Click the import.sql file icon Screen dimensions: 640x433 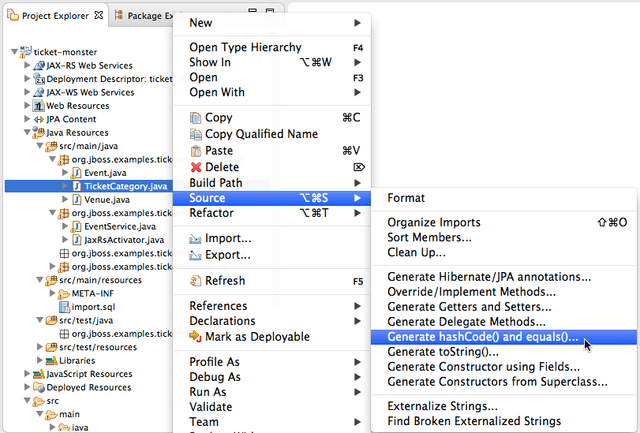pyautogui.click(x=64, y=307)
